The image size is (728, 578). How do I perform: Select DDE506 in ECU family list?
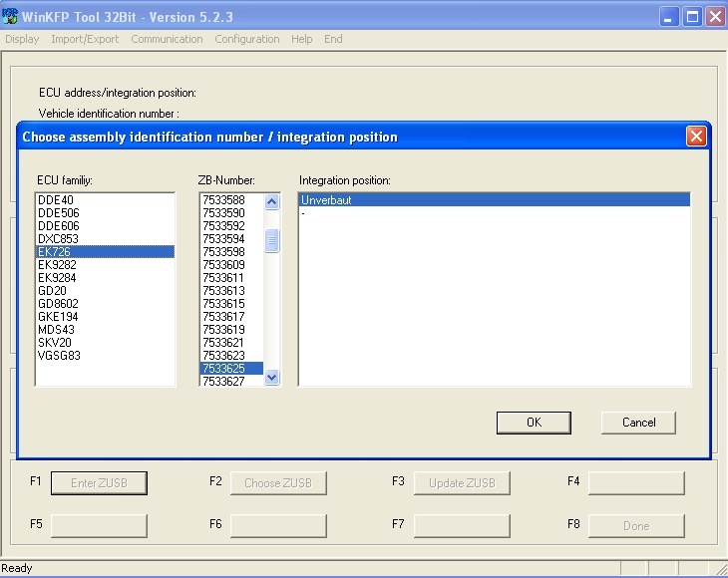pyautogui.click(x=105, y=213)
